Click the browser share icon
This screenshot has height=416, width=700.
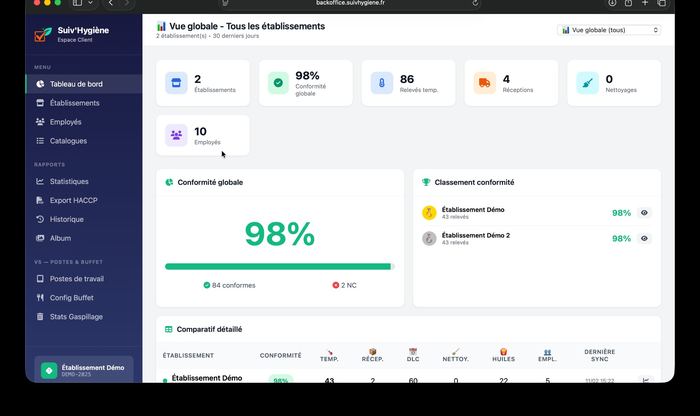(629, 3)
